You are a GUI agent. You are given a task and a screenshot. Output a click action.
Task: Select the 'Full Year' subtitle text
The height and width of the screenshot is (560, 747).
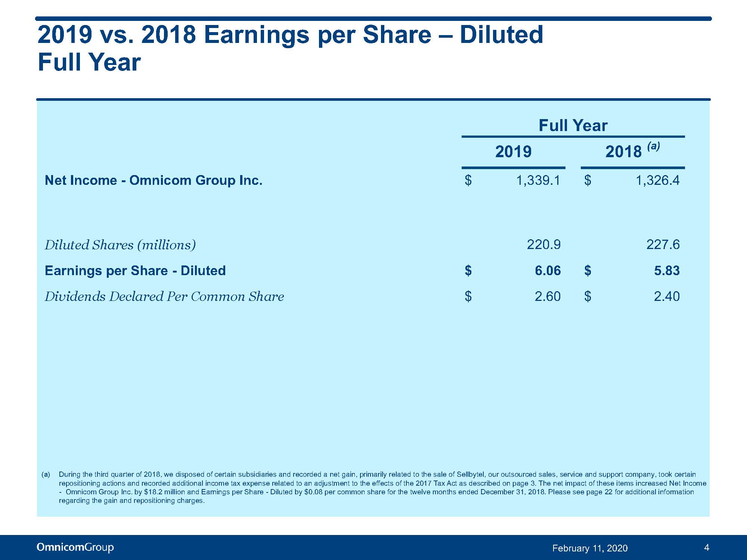pyautogui.click(x=89, y=62)
